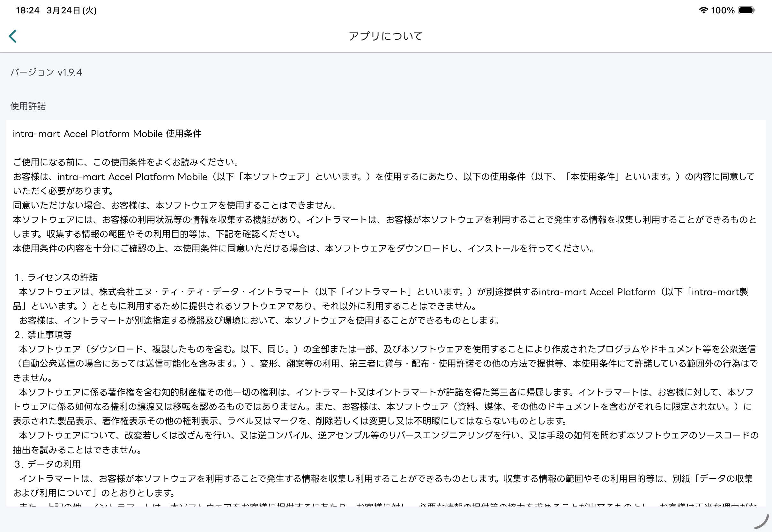Tap the intra-mart Accel Platform Mobile 使用条件 heading
This screenshot has height=532, width=772.
[107, 134]
